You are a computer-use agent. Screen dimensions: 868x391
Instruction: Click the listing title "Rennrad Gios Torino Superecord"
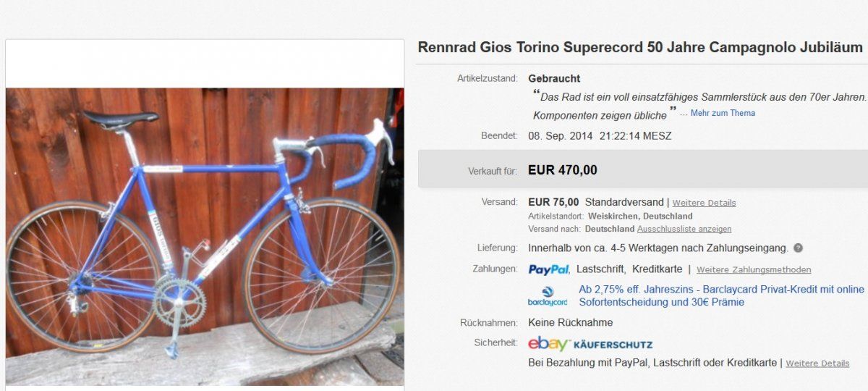point(640,47)
